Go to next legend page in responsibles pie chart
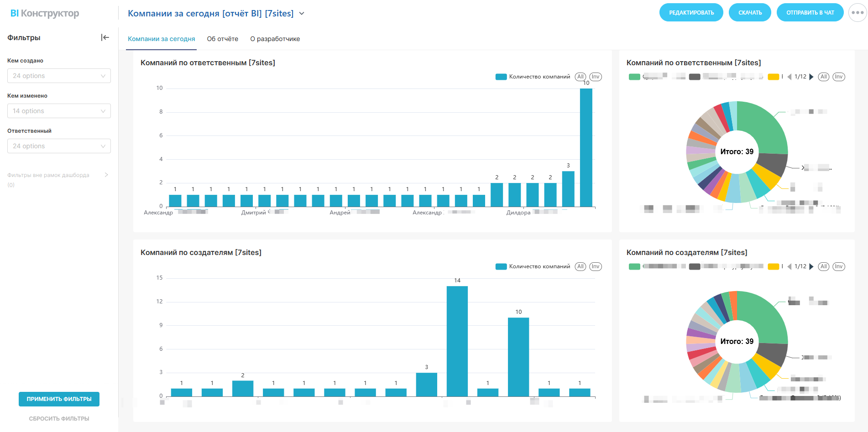 tap(811, 77)
